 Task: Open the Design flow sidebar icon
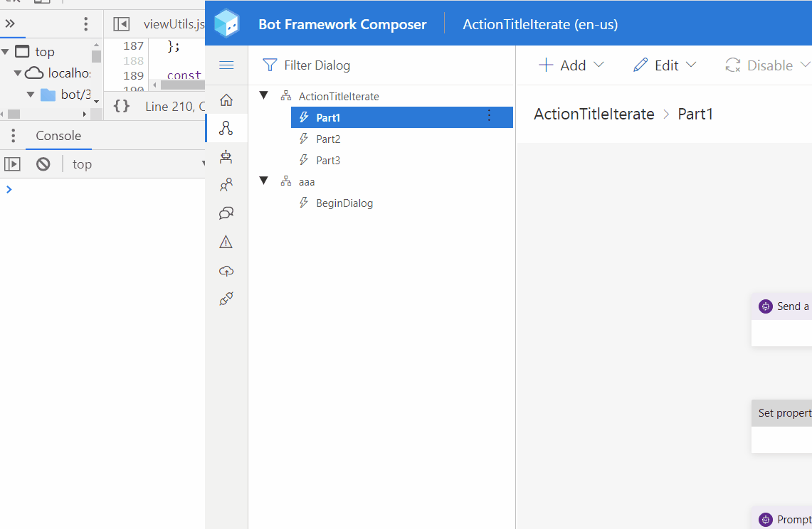pyautogui.click(x=226, y=128)
